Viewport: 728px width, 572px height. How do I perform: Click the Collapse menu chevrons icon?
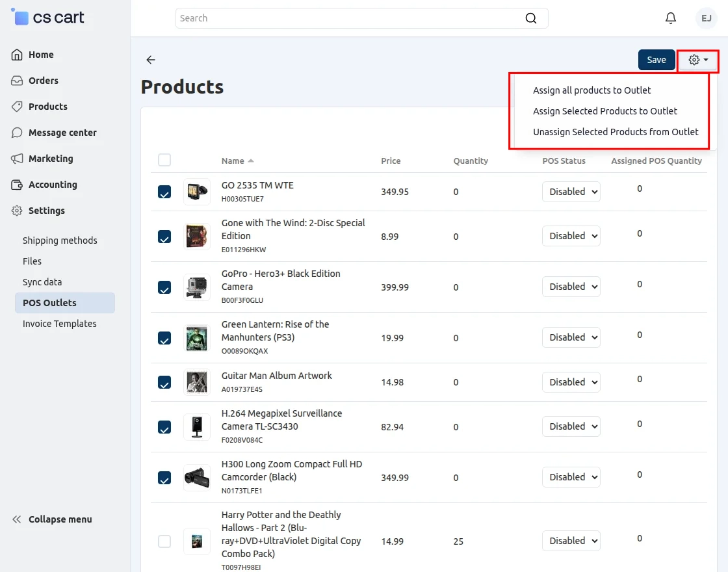point(17,519)
